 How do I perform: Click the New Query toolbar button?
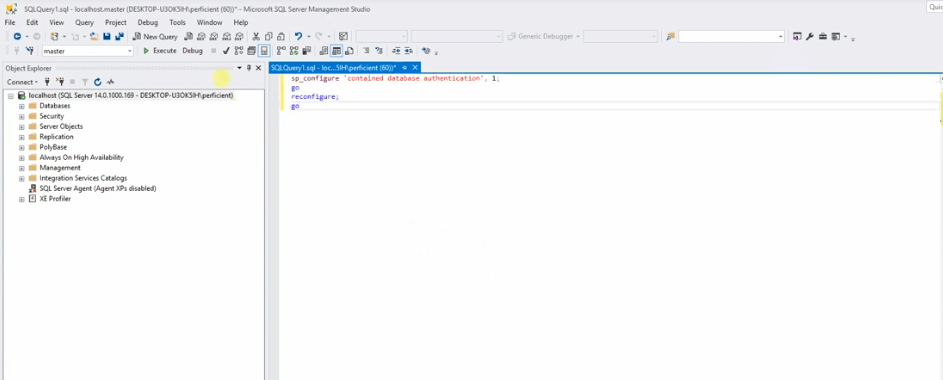155,37
